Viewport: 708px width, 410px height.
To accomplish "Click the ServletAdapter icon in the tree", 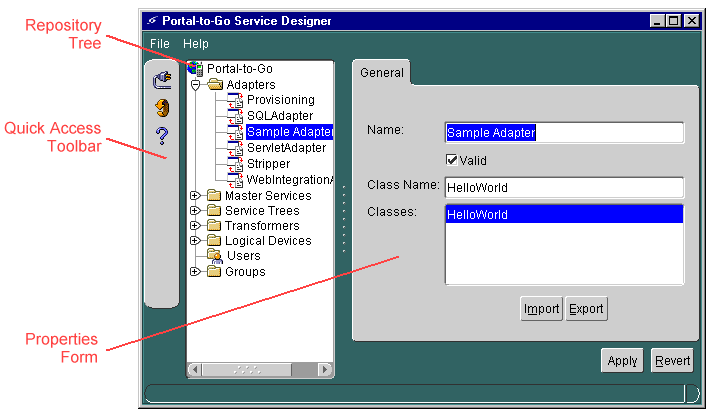I will [235, 148].
